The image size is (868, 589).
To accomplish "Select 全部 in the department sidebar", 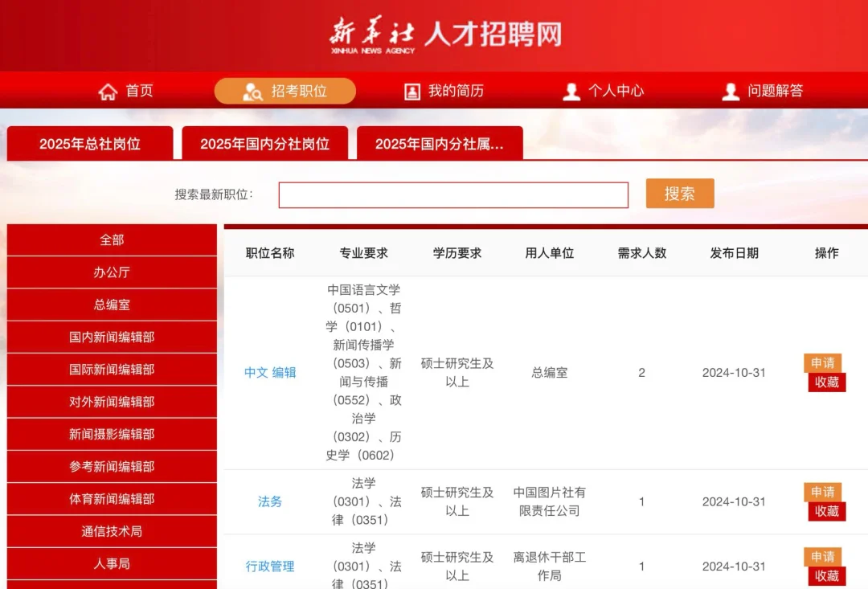I will coord(112,239).
